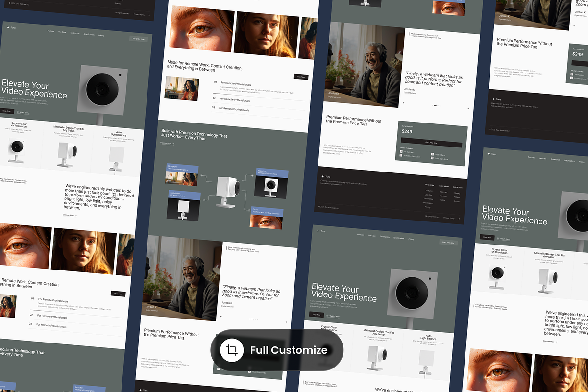Open the Shopify link under Online Store
Image resolution: width=588 pixels, height=392 pixels.
(x=457, y=193)
